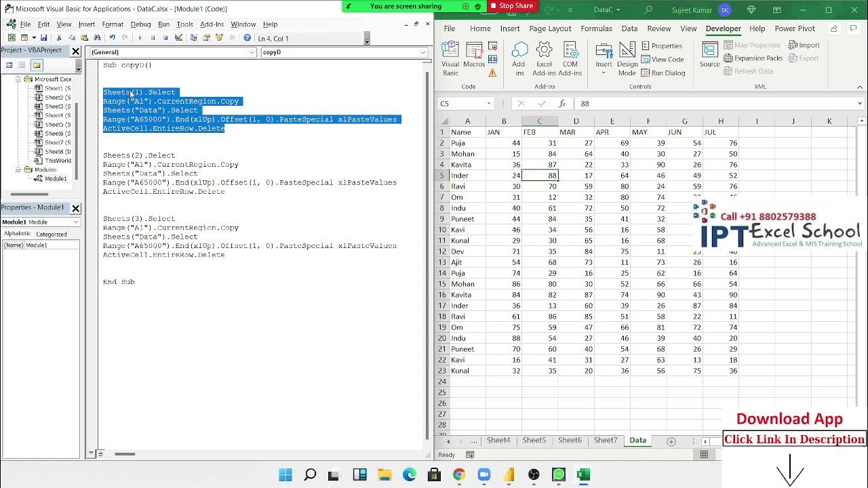Expand the Excel formula bar
The width and height of the screenshot is (868, 488).
coord(860,104)
